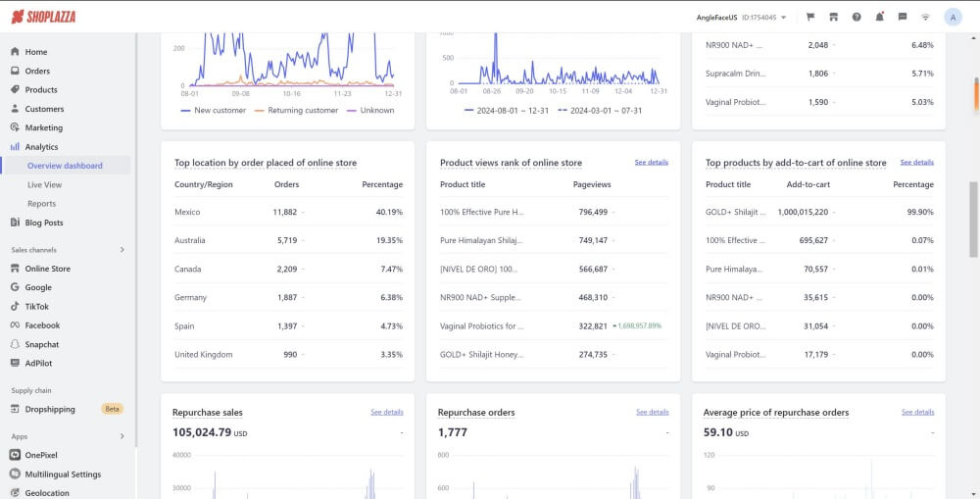Click the TikTok sales channel icon
980x499 pixels.
[15, 307]
